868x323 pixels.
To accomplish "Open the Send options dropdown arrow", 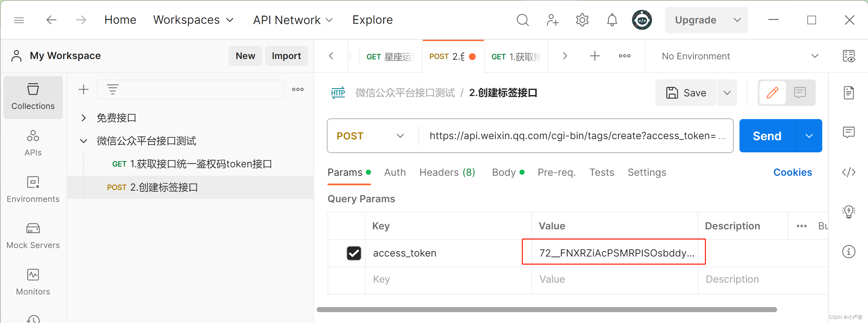I will pos(809,136).
